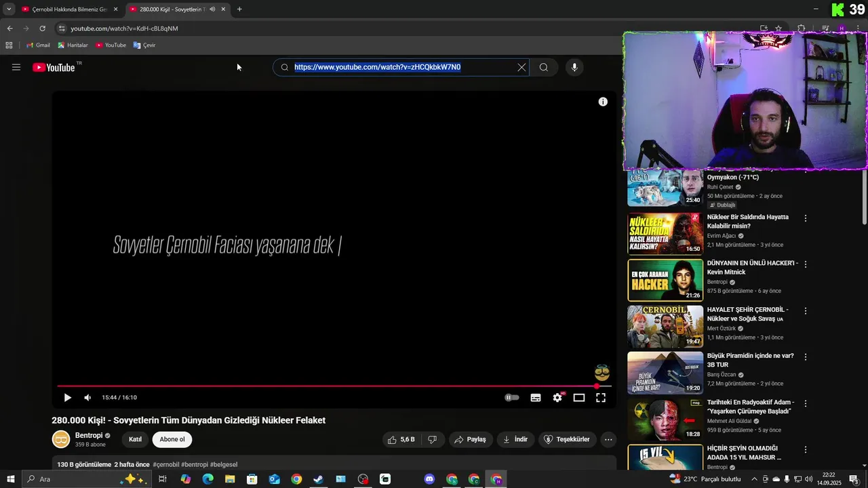Viewport: 868px width, 488px height.
Task: Click the #çernobil hashtag link
Action: (166, 465)
